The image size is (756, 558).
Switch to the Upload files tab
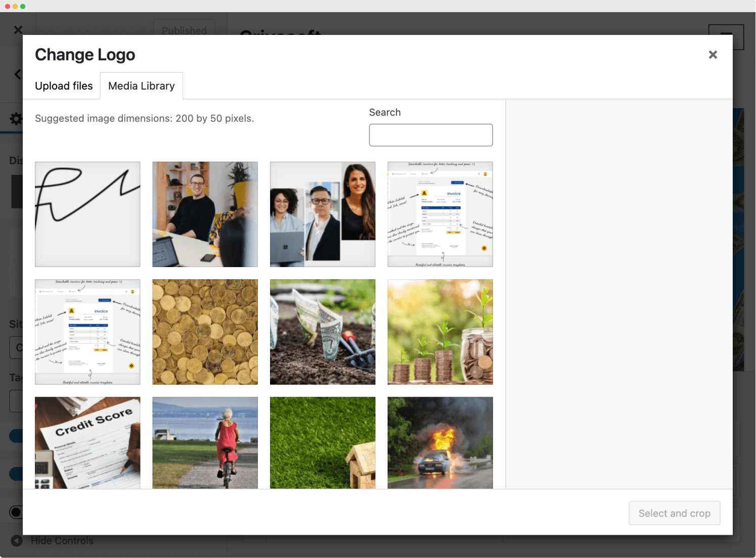point(64,86)
